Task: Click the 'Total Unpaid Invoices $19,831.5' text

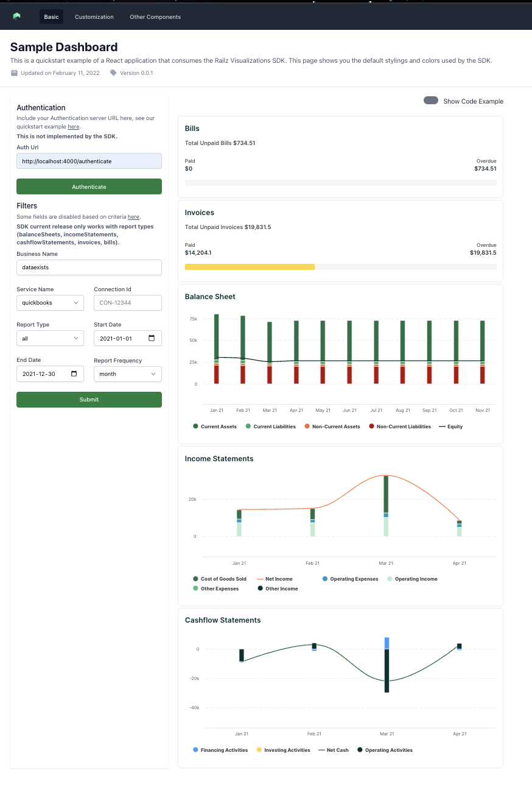Action: tap(228, 227)
